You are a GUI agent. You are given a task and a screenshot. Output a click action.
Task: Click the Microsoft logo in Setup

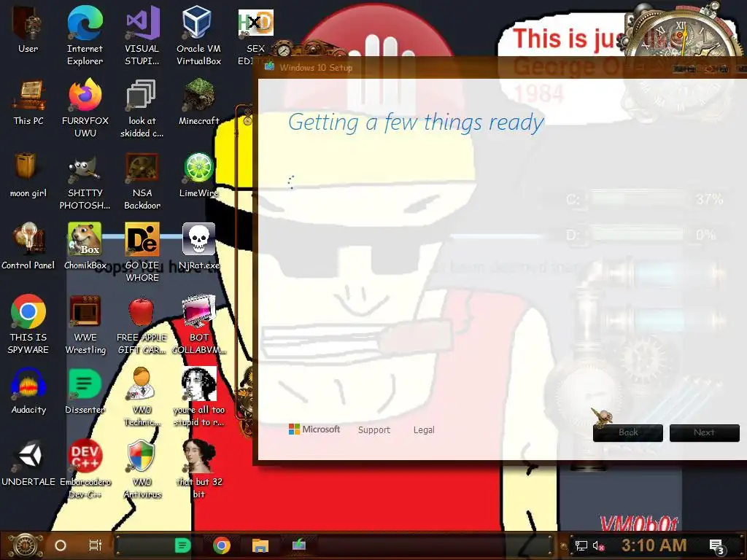[x=314, y=429]
